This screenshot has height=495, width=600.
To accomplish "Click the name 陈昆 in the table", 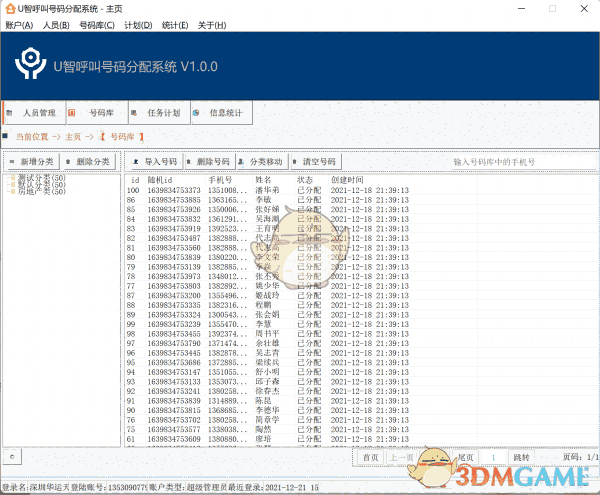I will point(263,401).
